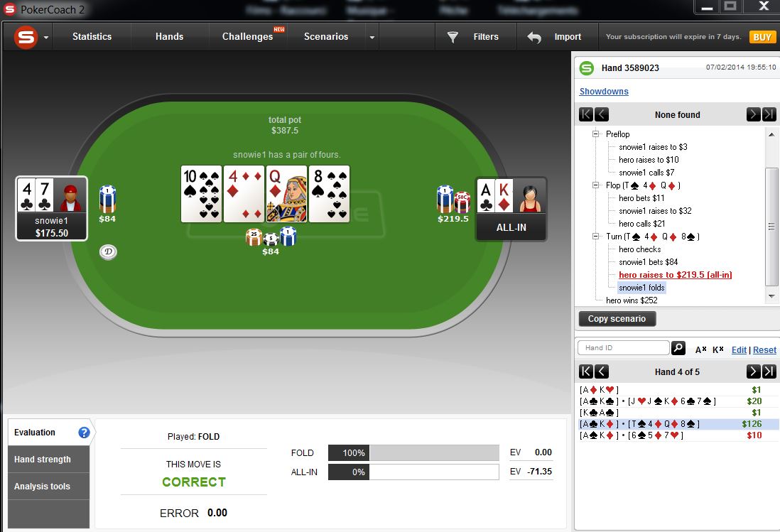Click the Import arrow icon

point(533,37)
